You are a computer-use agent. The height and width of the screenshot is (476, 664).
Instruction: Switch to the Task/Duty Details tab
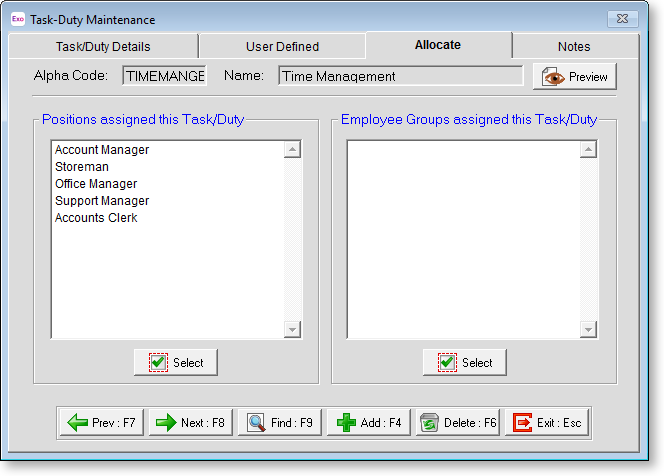104,46
